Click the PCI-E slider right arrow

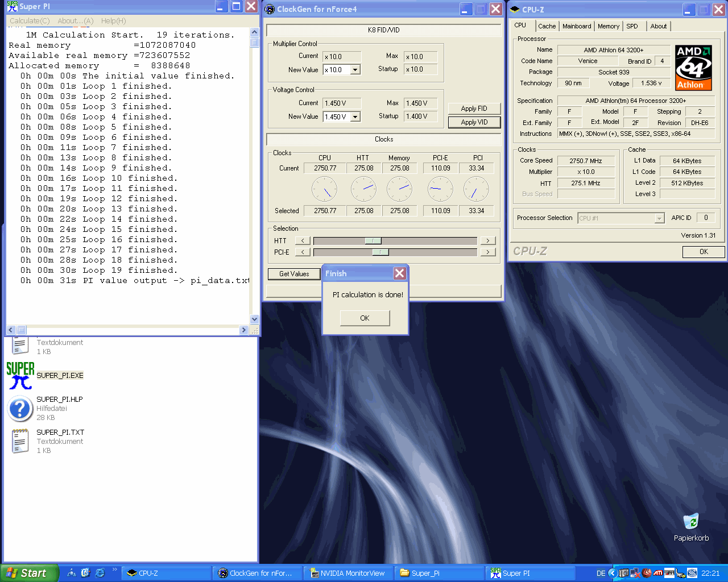(x=487, y=252)
